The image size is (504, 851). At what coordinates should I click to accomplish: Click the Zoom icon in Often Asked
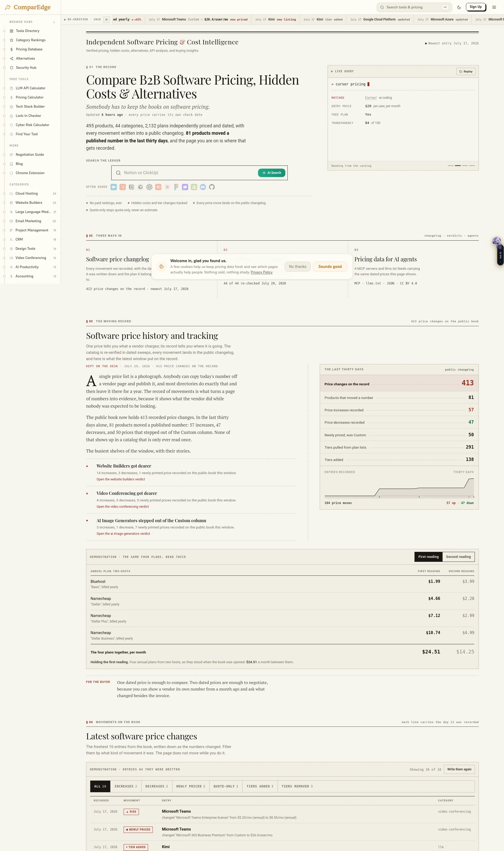click(203, 187)
